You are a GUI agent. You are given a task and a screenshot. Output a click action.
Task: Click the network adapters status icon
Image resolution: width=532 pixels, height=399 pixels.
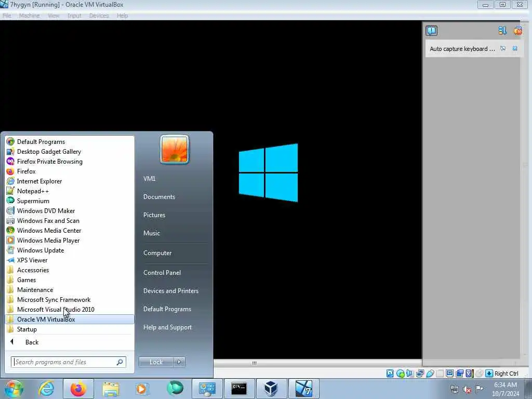[x=420, y=374]
